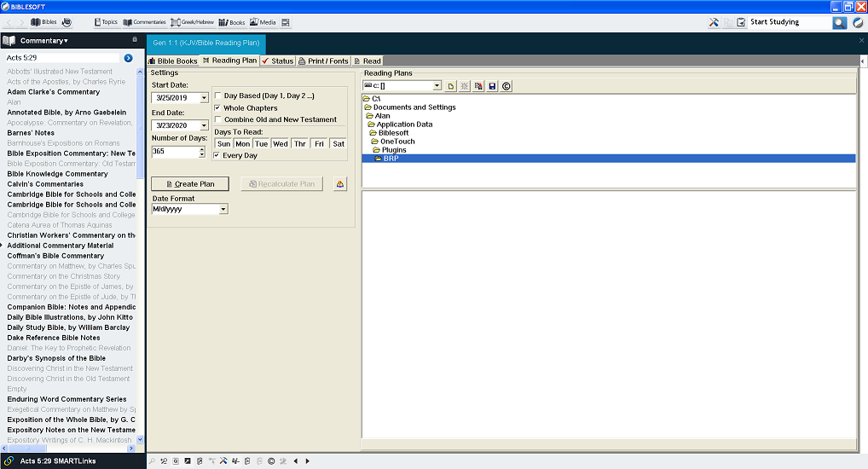Click the layout icon after Media
Screen dimensions: 868x469
[286, 22]
